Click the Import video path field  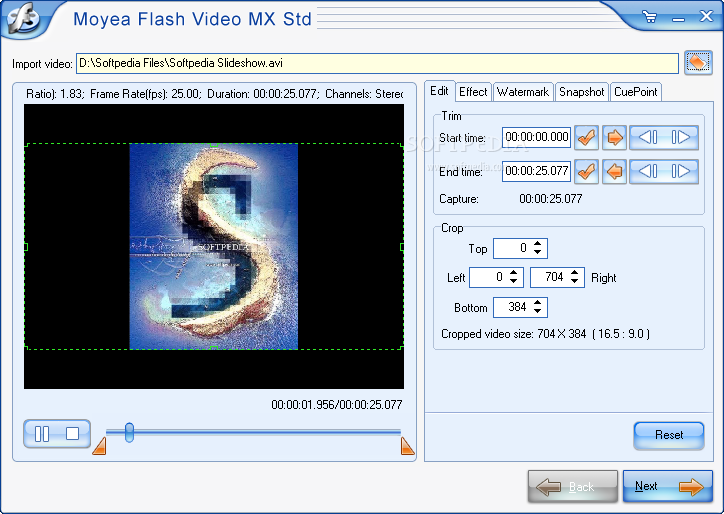(377, 63)
